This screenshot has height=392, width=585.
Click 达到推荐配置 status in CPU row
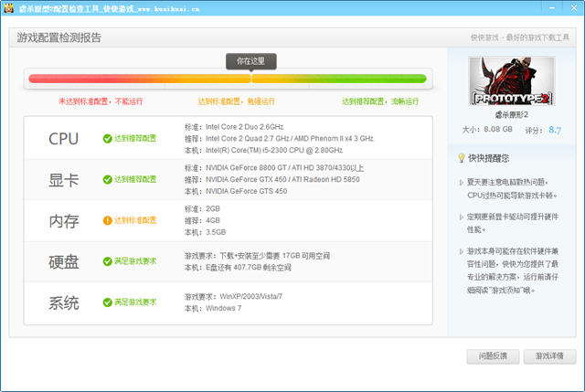135,138
